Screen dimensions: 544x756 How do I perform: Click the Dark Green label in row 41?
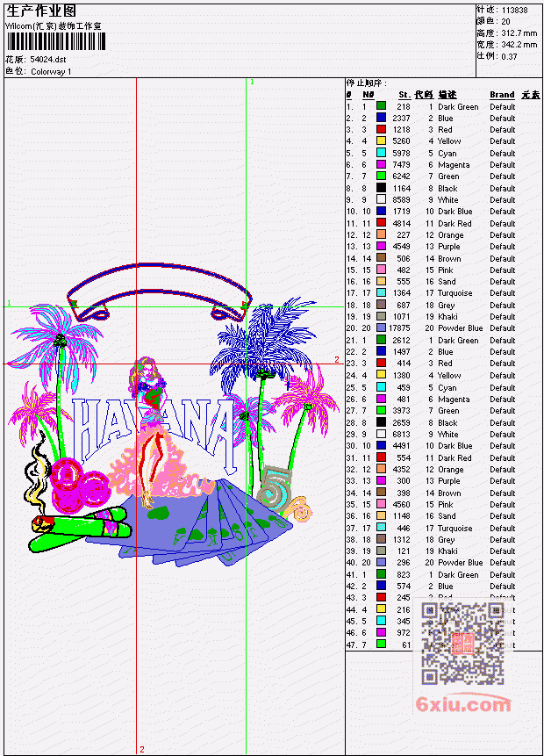(x=458, y=575)
